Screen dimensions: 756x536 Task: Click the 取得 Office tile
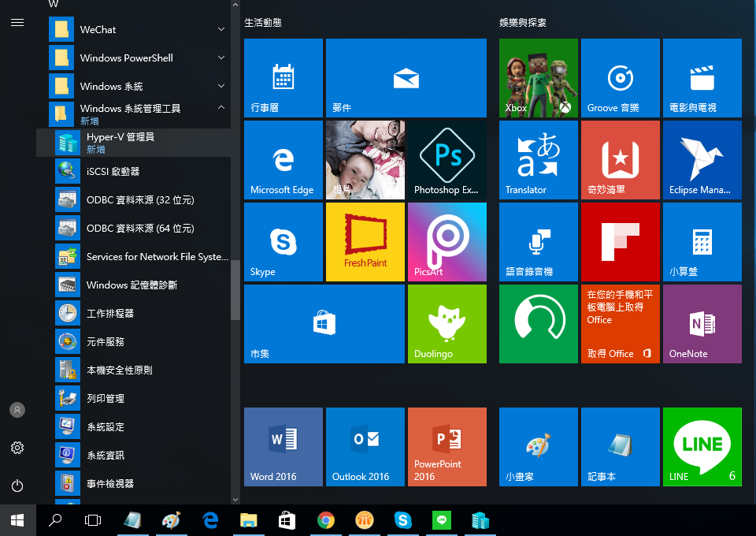(x=620, y=324)
